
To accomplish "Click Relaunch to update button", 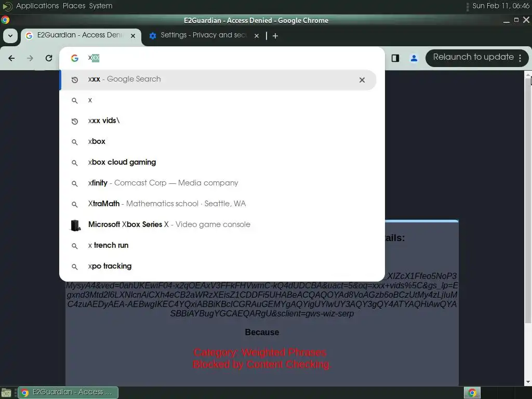I will pyautogui.click(x=473, y=57).
